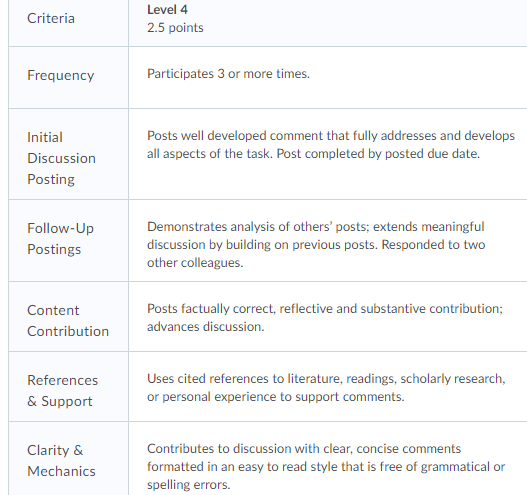Select the Content Contribution criterion label
The image size is (527, 495).
(x=68, y=321)
